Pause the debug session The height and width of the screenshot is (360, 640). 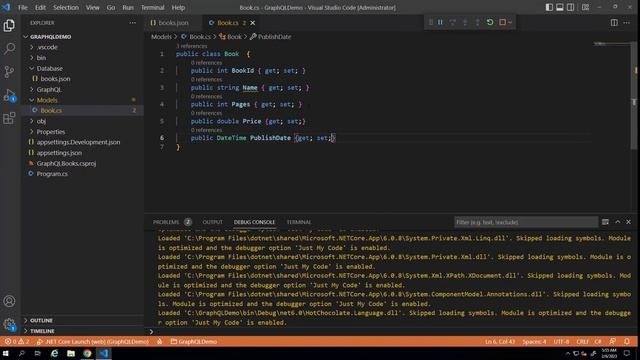point(440,22)
